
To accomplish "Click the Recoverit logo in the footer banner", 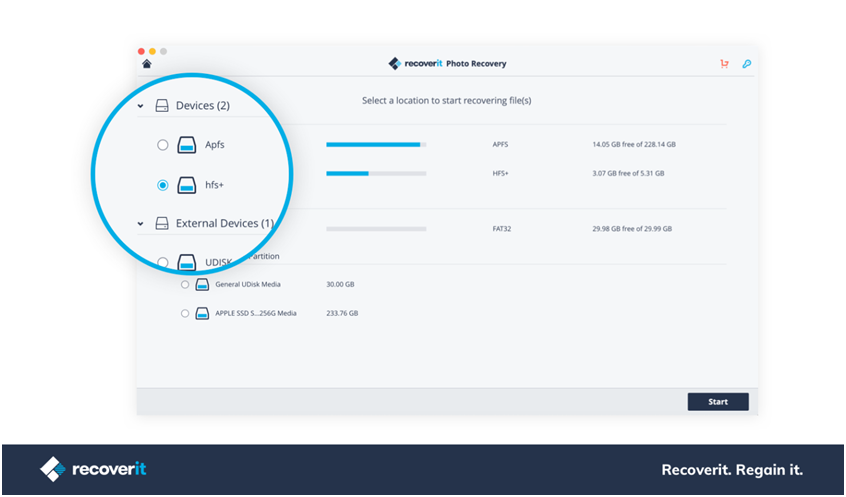I will [x=93, y=469].
